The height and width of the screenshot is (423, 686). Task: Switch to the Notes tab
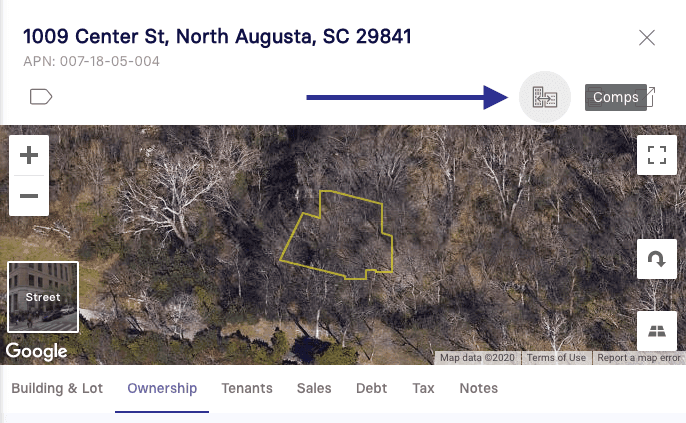coord(479,388)
